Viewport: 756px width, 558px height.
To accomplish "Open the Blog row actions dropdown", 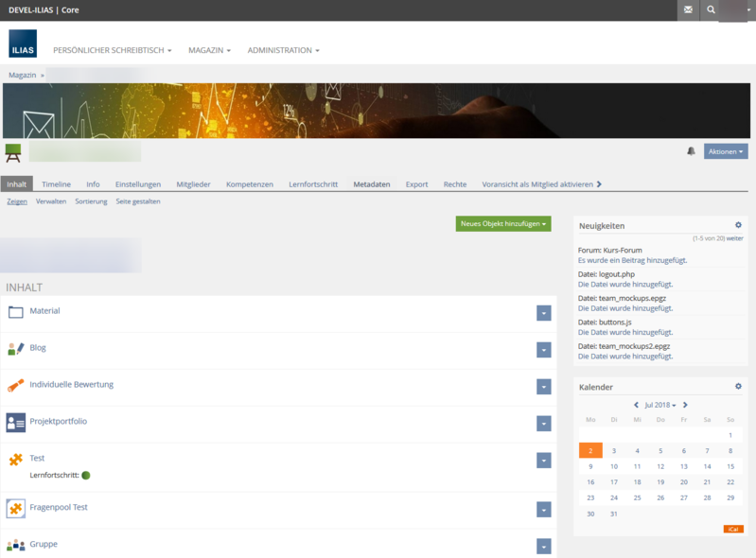I will (543, 350).
